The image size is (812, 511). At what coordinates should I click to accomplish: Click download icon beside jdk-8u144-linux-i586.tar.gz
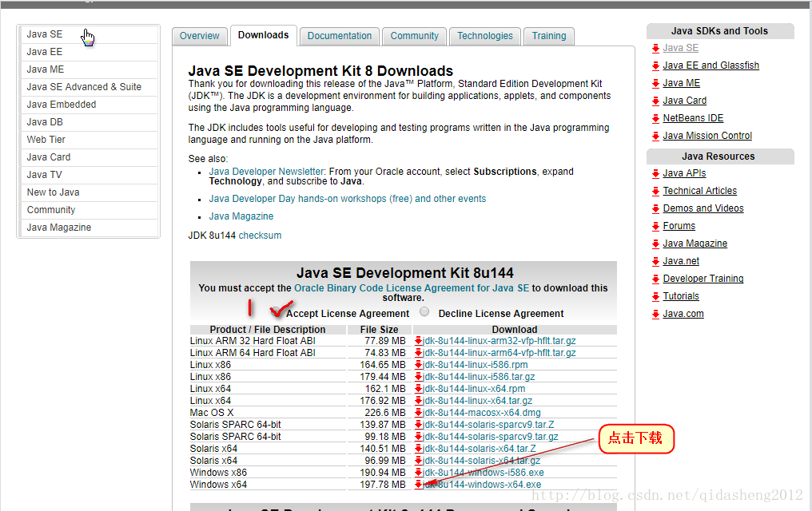point(419,377)
